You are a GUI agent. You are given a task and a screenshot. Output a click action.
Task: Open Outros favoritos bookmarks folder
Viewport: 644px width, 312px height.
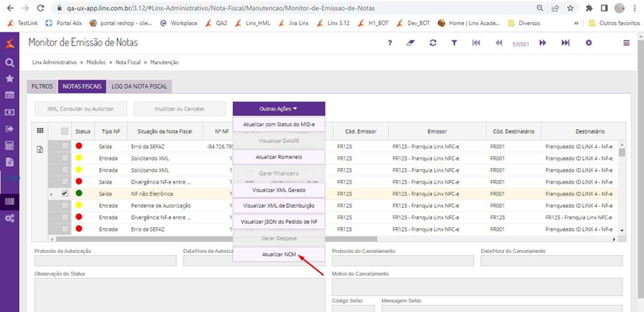(x=614, y=24)
